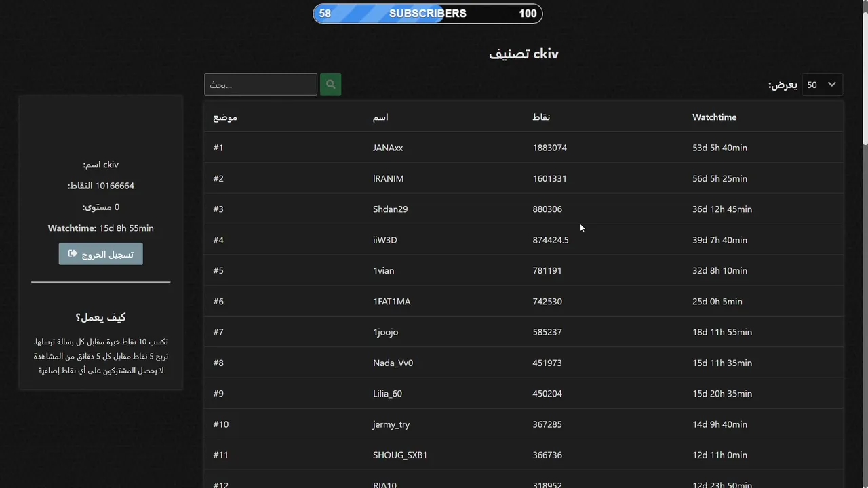Click watchtime 18d 11h 55min

point(722,332)
